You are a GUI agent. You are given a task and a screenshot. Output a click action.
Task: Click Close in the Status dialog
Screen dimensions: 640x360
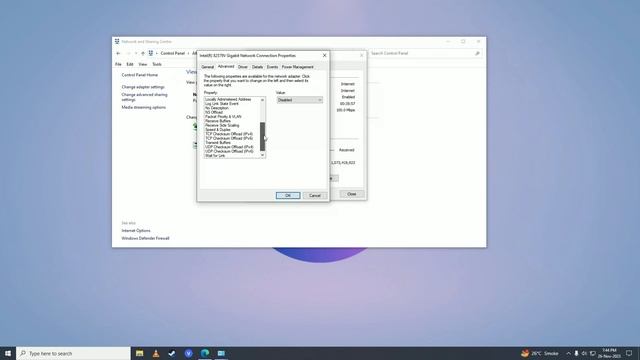point(351,194)
